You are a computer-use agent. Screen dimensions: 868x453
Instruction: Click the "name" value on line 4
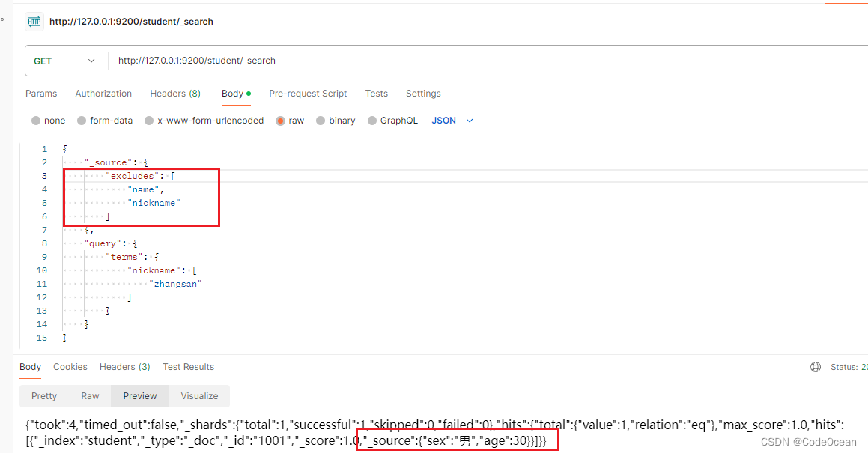[143, 189]
